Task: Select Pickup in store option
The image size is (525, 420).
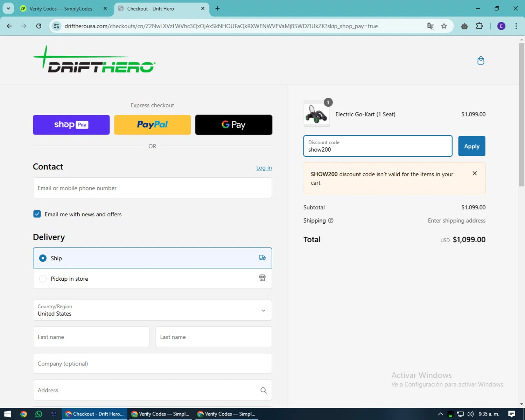Action: pyautogui.click(x=152, y=279)
